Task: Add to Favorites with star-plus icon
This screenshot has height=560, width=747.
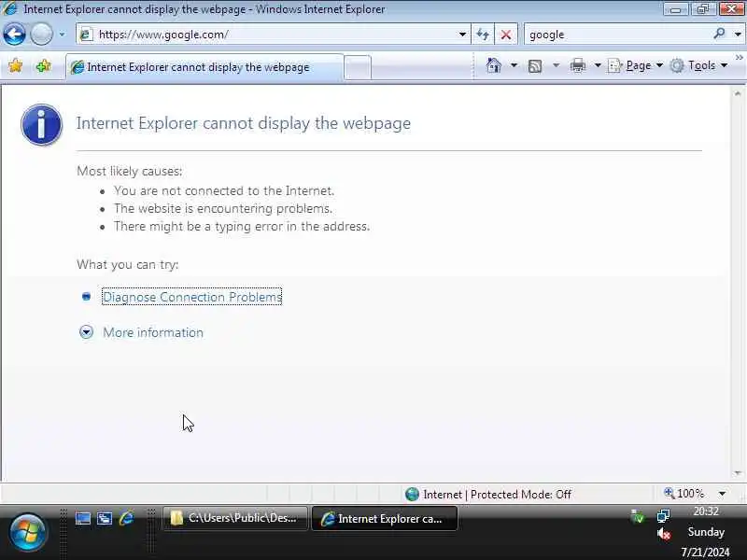Action: pos(43,65)
